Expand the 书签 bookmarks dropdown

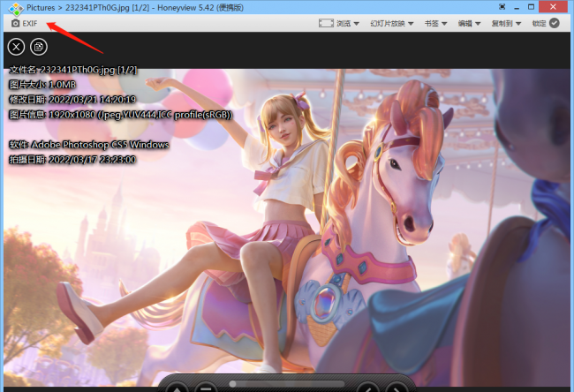click(435, 24)
